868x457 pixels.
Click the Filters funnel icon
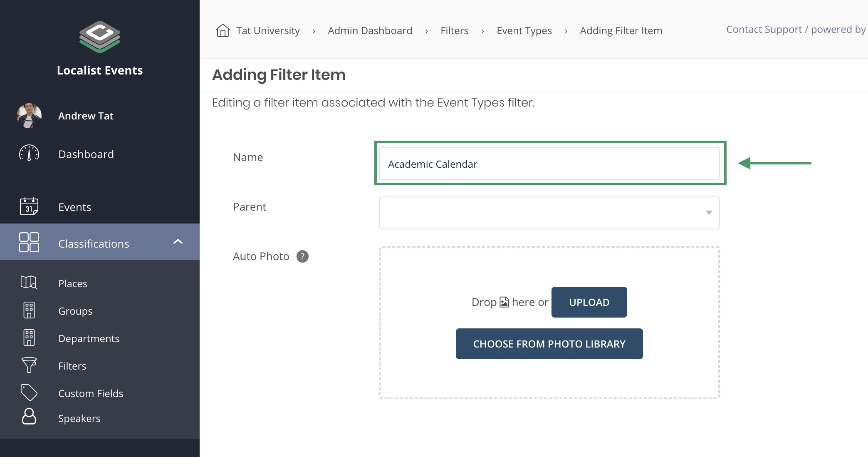29,365
